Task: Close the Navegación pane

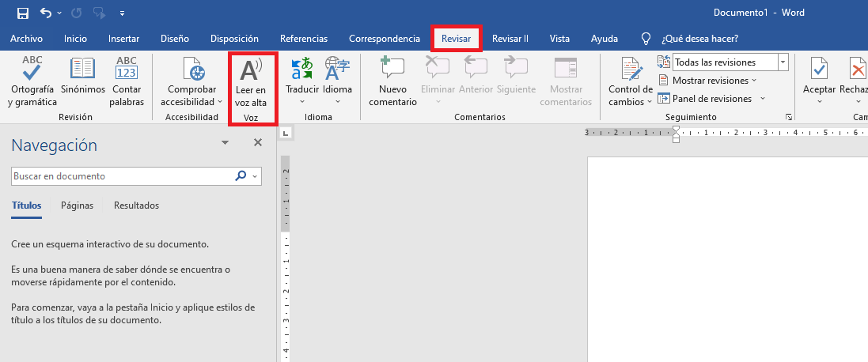Action: point(257,143)
